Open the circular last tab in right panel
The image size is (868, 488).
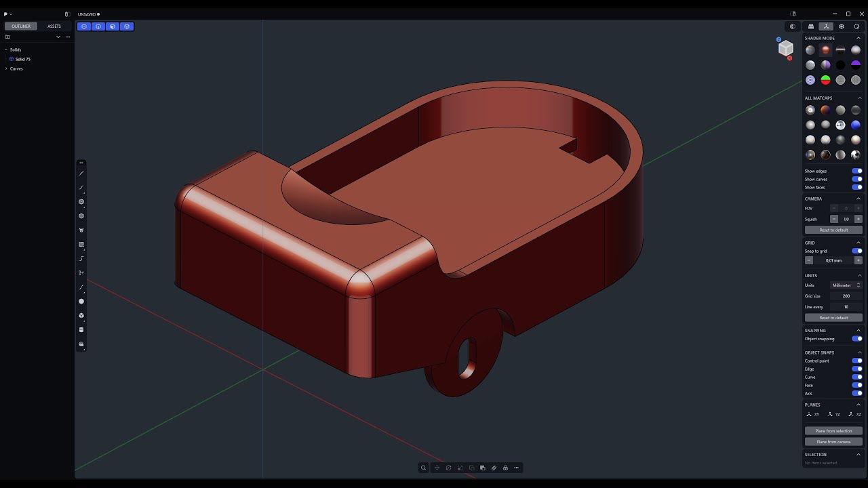(856, 26)
